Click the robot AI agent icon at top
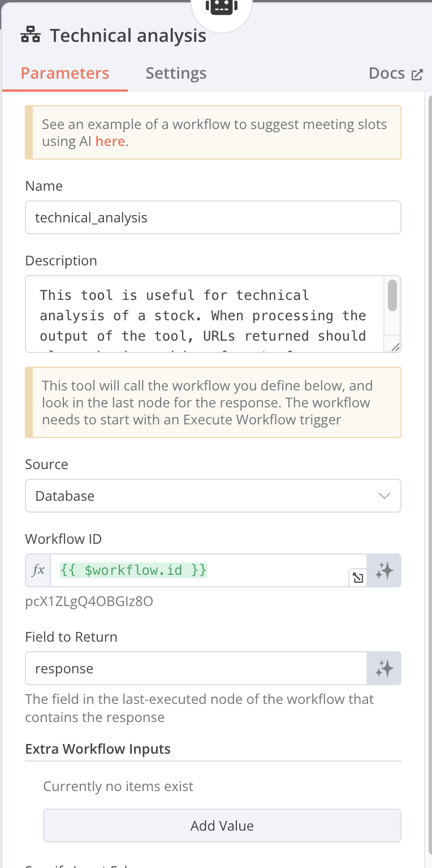The image size is (432, 868). point(221,8)
